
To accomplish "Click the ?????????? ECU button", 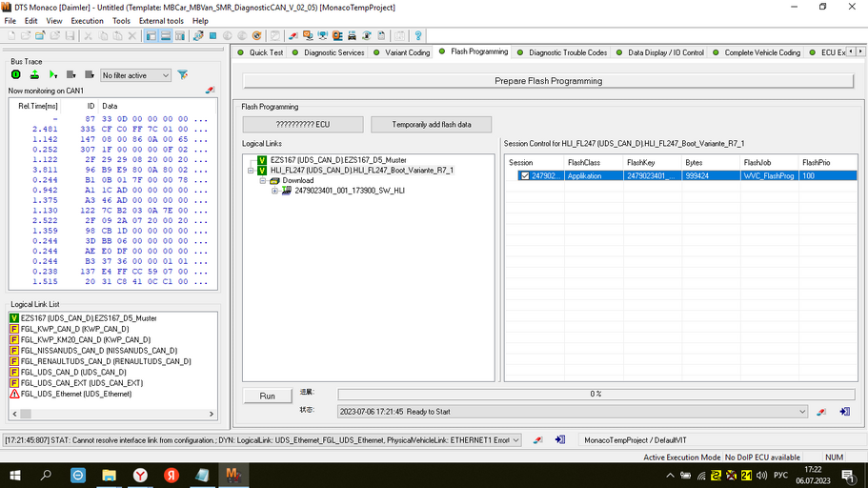I will point(303,125).
